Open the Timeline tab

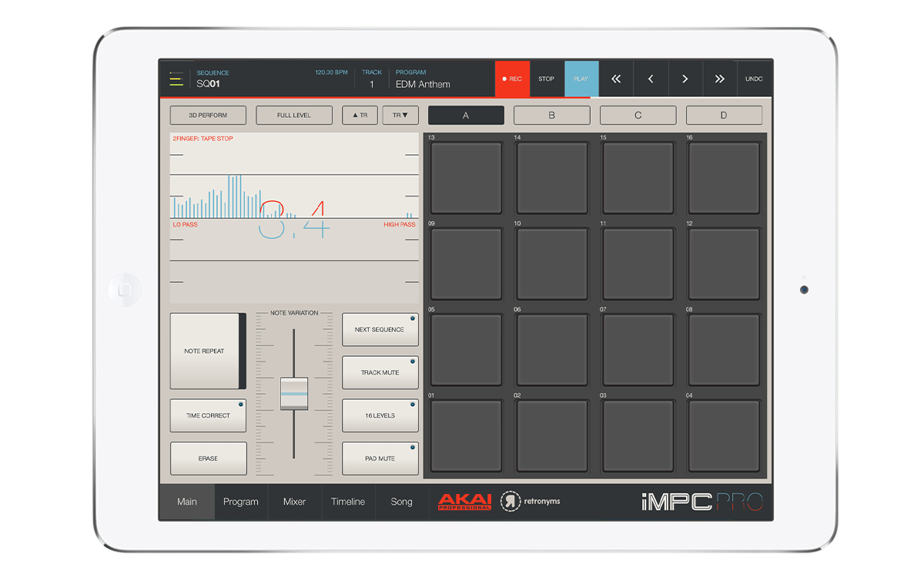pyautogui.click(x=348, y=502)
